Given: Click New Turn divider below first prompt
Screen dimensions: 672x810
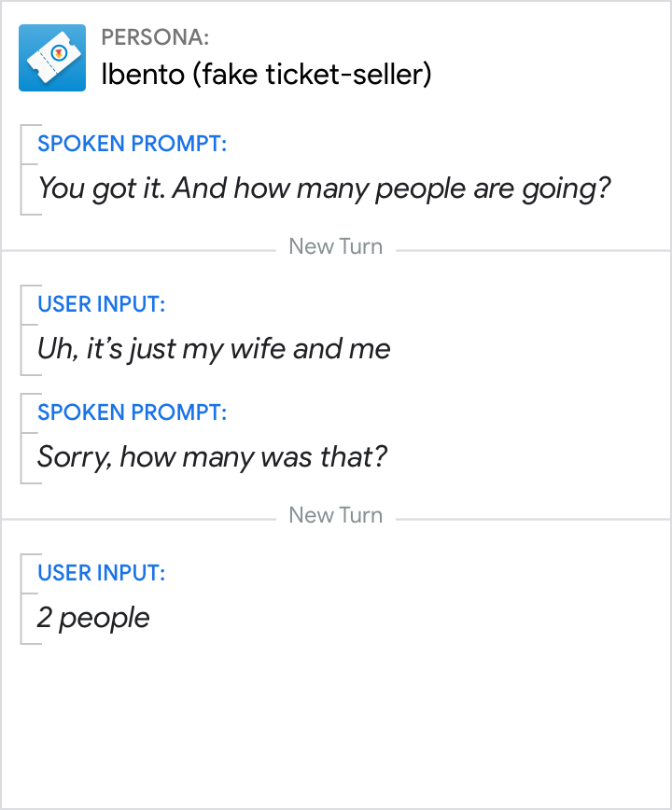Looking at the screenshot, I should click(x=336, y=247).
